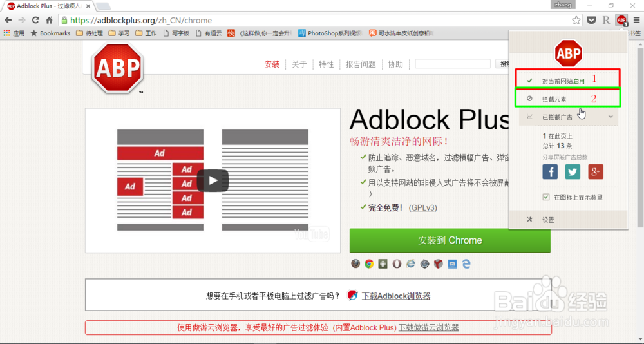Go back with the browser back arrow

tap(8, 20)
